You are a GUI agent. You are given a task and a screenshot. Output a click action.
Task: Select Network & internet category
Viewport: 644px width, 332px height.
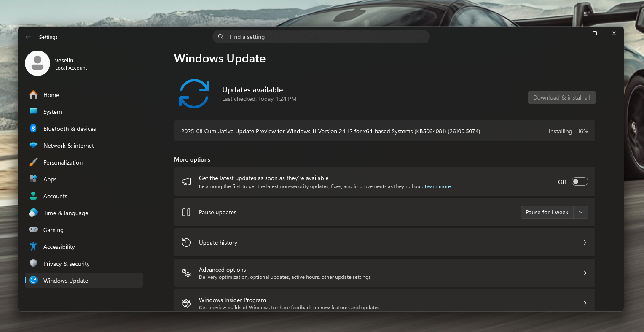coord(84,146)
